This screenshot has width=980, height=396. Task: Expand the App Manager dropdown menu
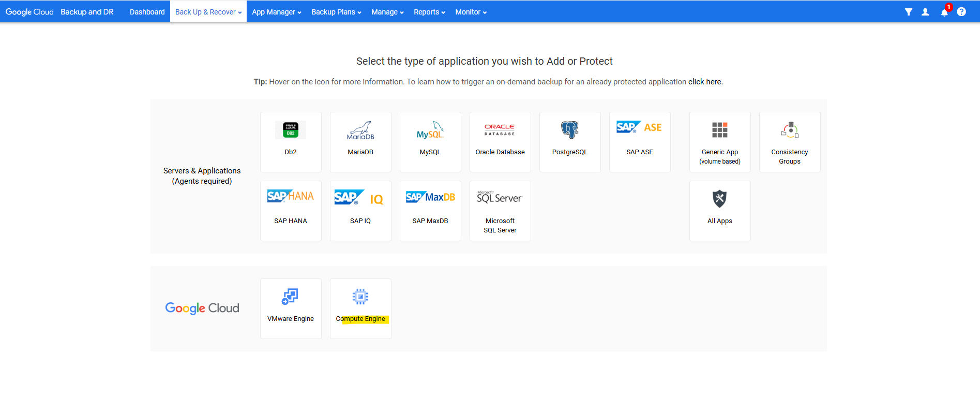[276, 12]
